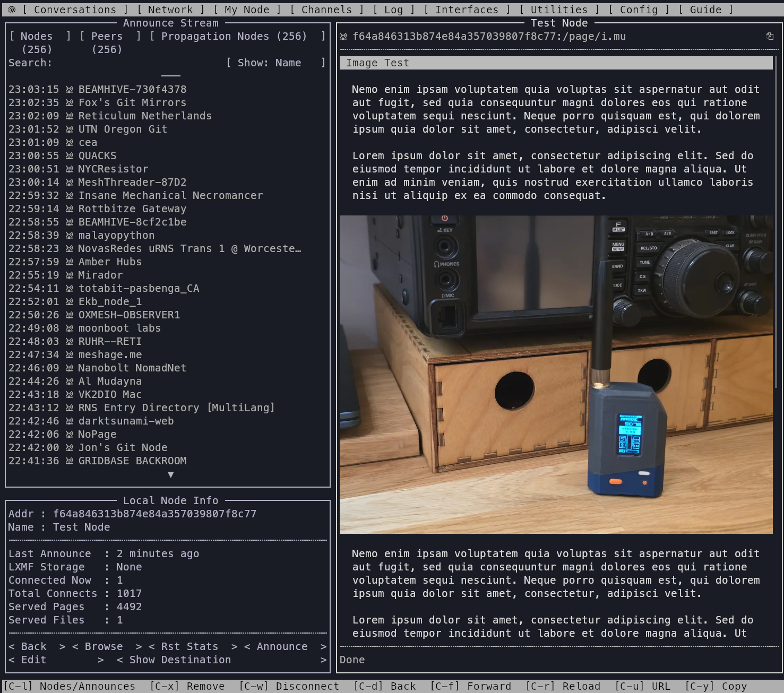
Task: Click the node icon next to RUHR--RETI
Action: 69,341
